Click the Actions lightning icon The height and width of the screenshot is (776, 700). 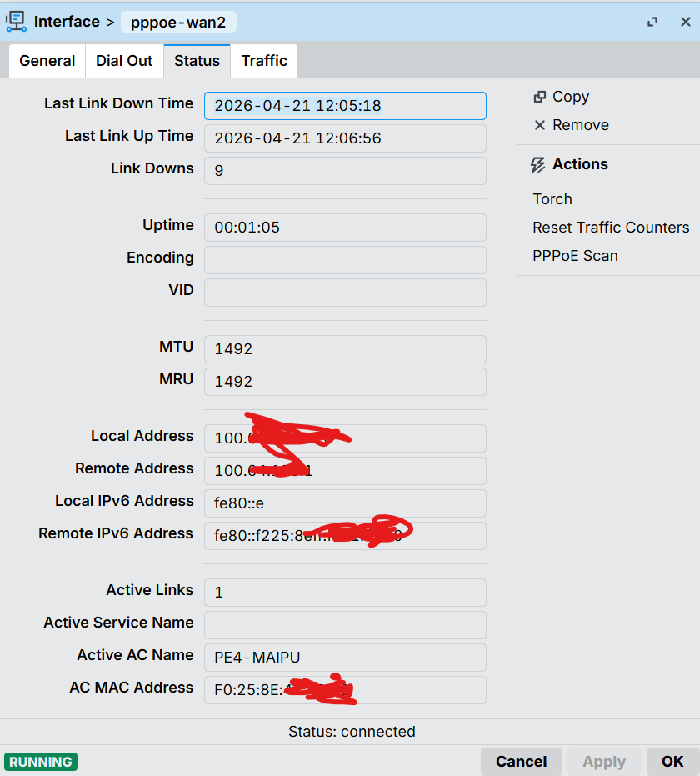pos(538,165)
